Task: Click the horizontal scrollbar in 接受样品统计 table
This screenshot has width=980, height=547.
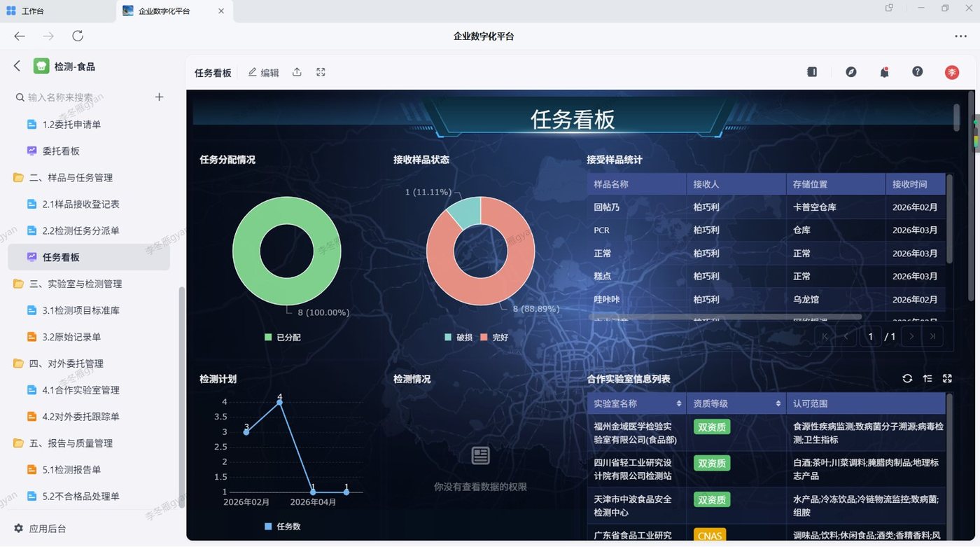Action: pyautogui.click(x=724, y=317)
